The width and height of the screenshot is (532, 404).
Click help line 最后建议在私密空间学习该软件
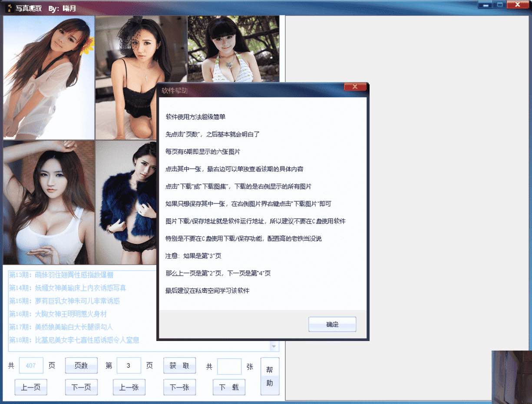click(x=208, y=291)
